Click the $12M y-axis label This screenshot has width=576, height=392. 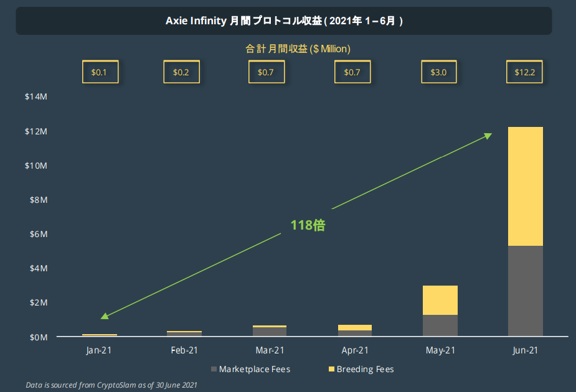click(x=36, y=131)
